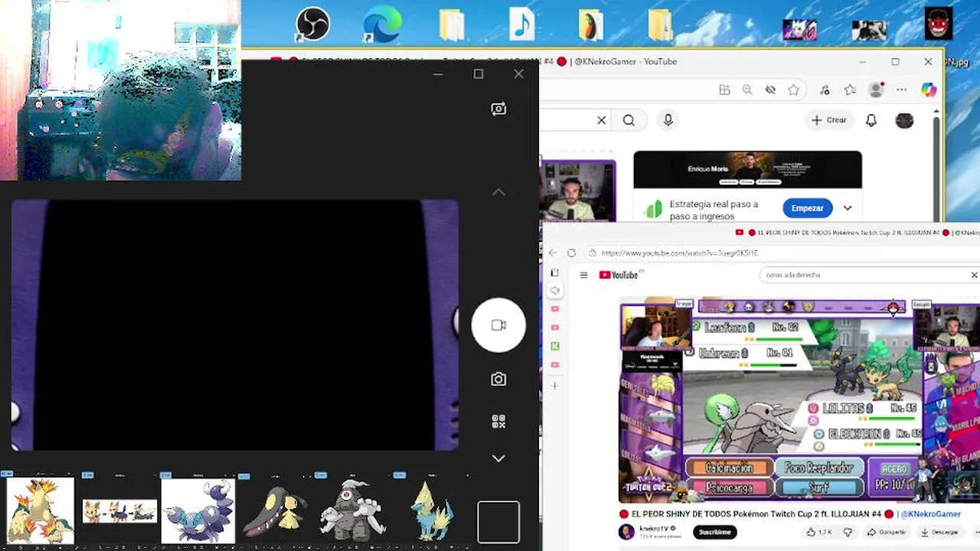Open the red devil face desktop icon

[x=938, y=24]
